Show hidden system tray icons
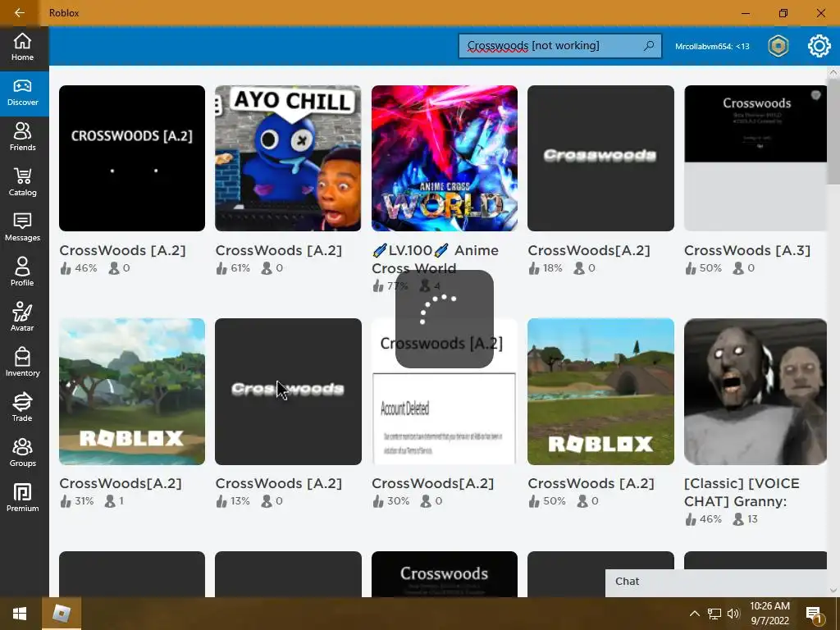The width and height of the screenshot is (840, 630). 694,614
